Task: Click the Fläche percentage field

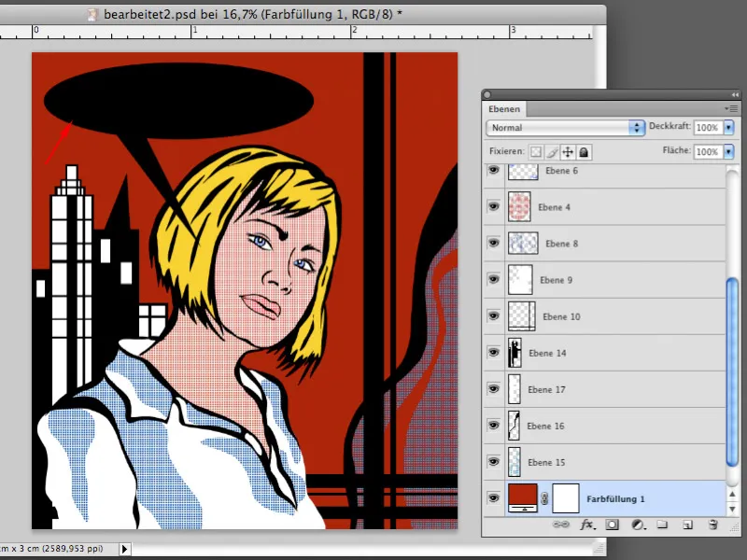Action: click(x=708, y=152)
